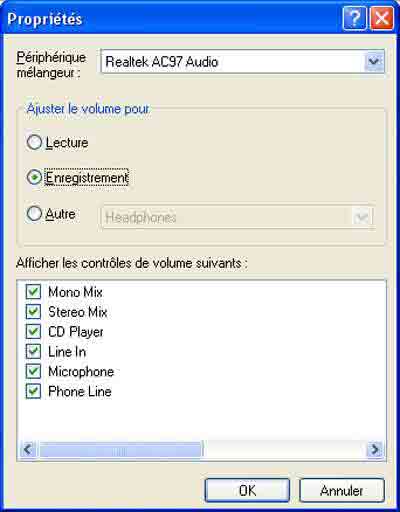Toggle the Stereo Mix checkbox
This screenshot has width=400, height=512.
tap(33, 312)
